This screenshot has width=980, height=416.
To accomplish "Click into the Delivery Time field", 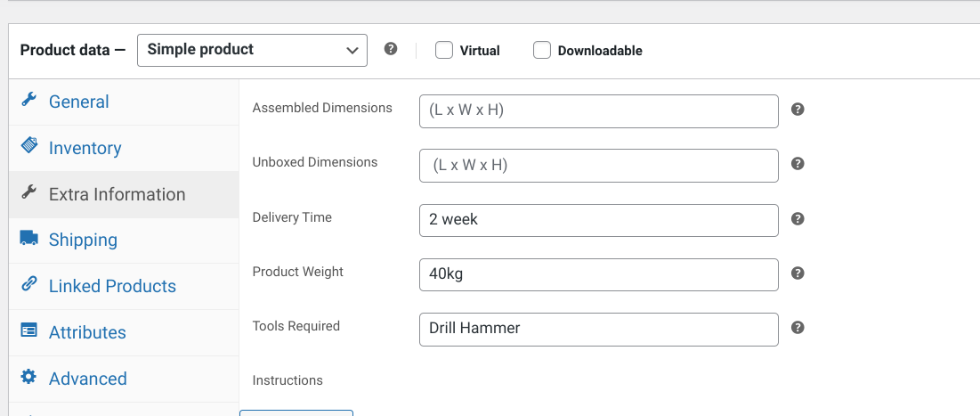I will click(x=598, y=220).
